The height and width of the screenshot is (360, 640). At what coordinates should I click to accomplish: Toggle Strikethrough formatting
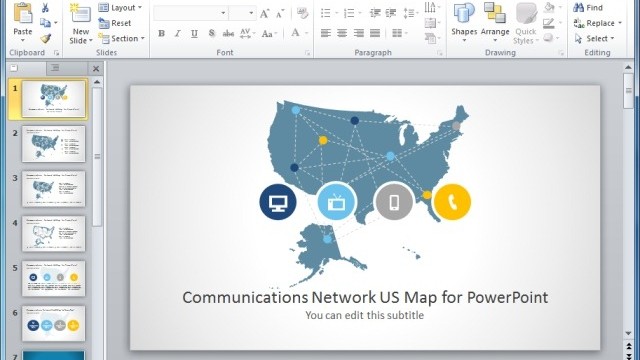click(228, 33)
